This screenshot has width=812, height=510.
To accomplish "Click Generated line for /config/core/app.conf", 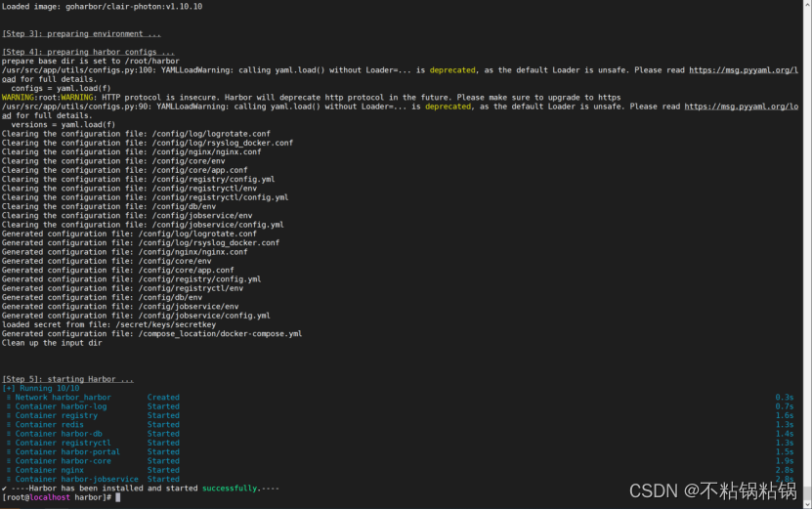I will (117, 271).
